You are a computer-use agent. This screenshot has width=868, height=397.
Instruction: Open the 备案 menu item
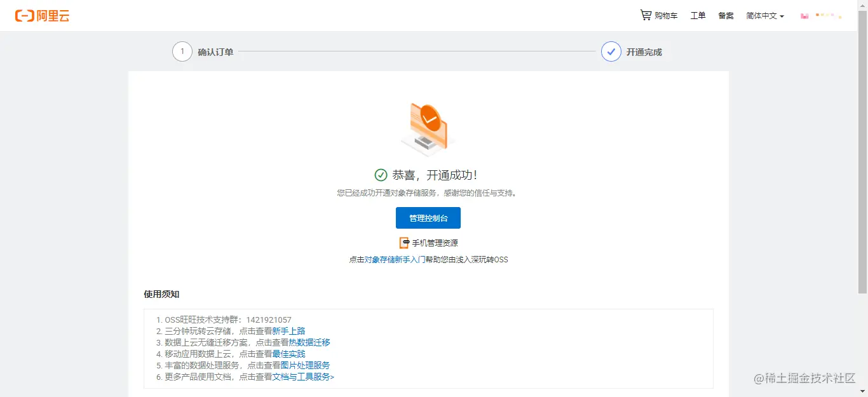pyautogui.click(x=726, y=16)
